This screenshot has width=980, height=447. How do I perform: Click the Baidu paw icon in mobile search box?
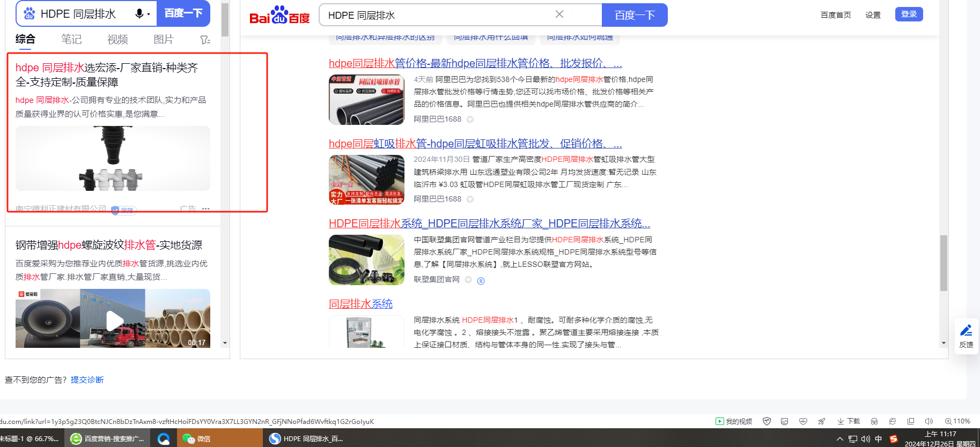[x=30, y=13]
